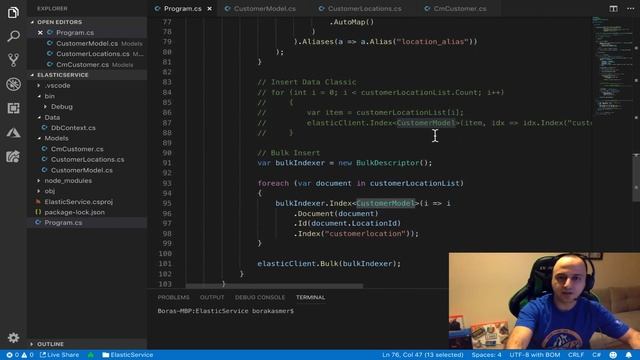Click in the terminal prompt line
This screenshot has width=640, height=360.
pos(226,311)
